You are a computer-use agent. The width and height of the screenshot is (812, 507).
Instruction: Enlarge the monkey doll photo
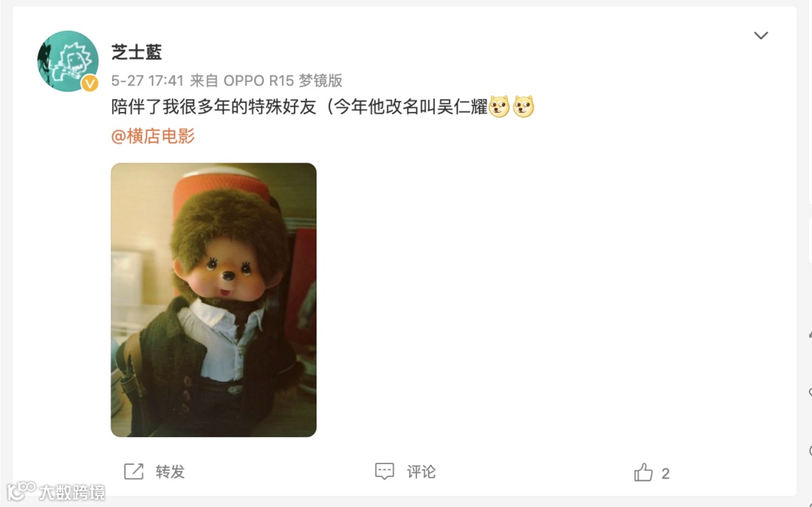(214, 300)
